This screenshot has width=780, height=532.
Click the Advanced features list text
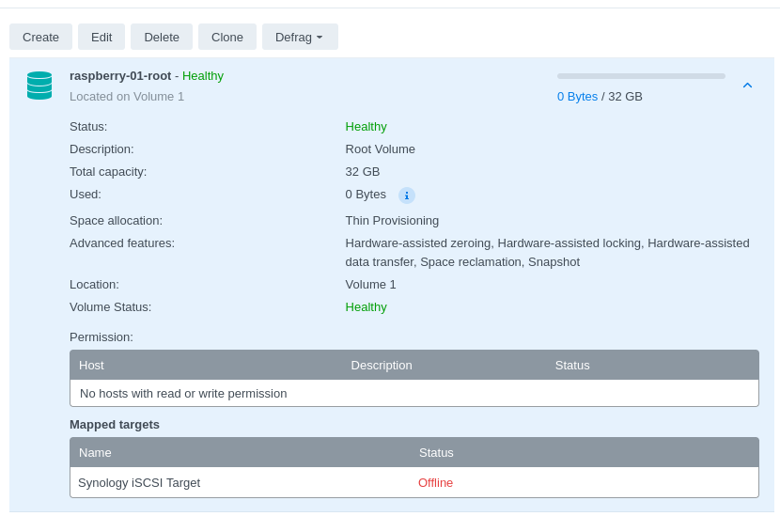[x=547, y=252]
